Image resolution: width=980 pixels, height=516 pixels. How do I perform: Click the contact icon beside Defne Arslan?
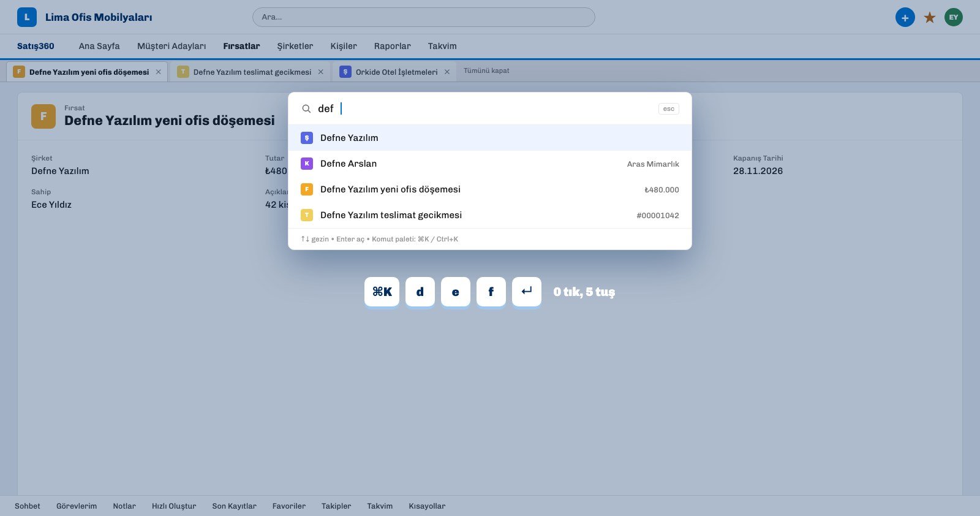307,164
